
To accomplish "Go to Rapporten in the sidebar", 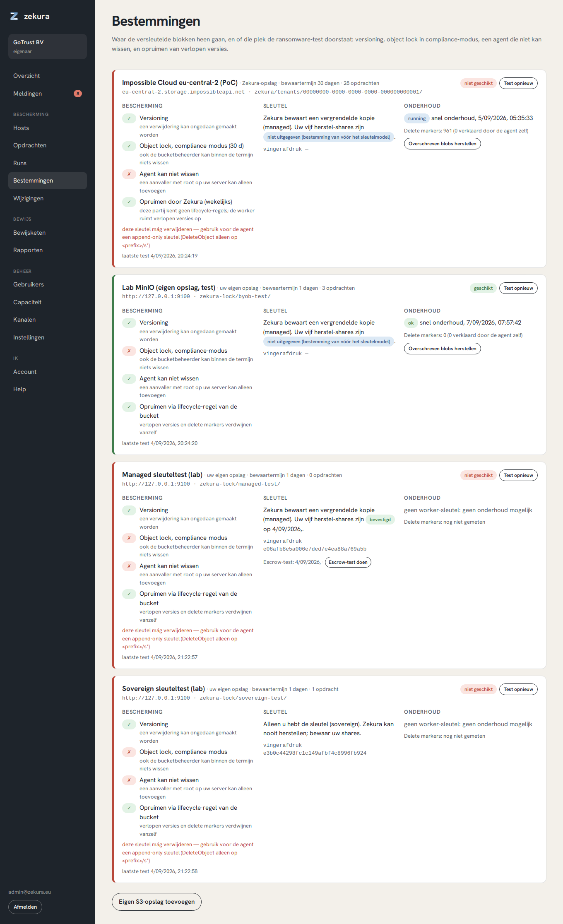I will (48, 250).
